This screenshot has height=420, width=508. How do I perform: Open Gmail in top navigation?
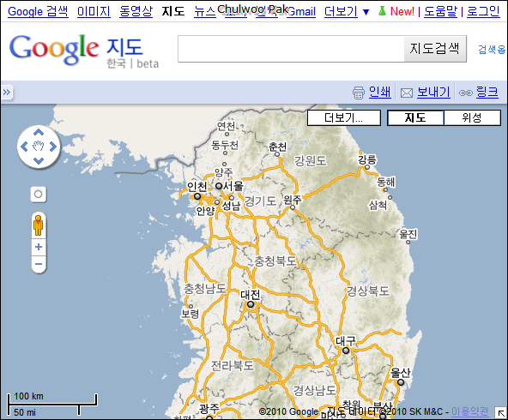[301, 12]
